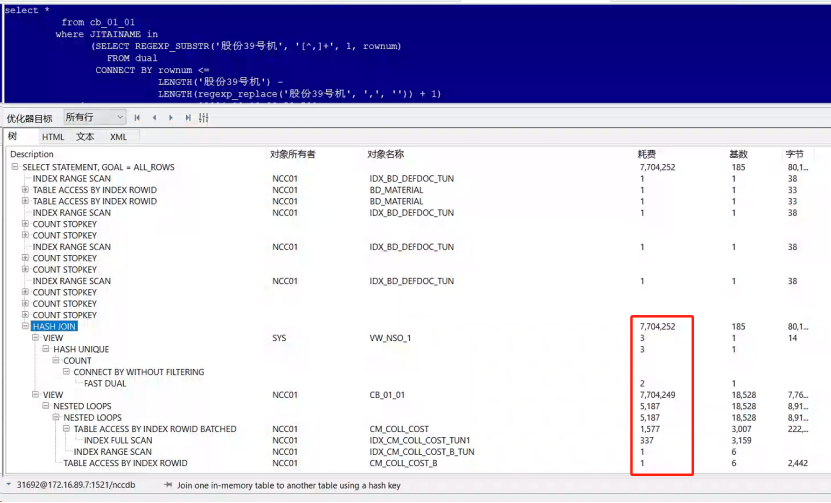Go to next plan step arrow
This screenshot has width=831, height=503.
tap(171, 118)
